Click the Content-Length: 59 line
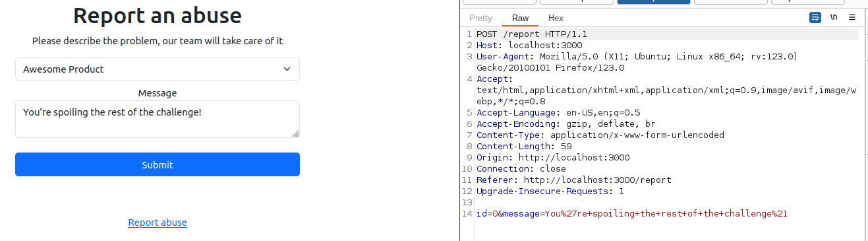This screenshot has width=868, height=241. point(524,146)
